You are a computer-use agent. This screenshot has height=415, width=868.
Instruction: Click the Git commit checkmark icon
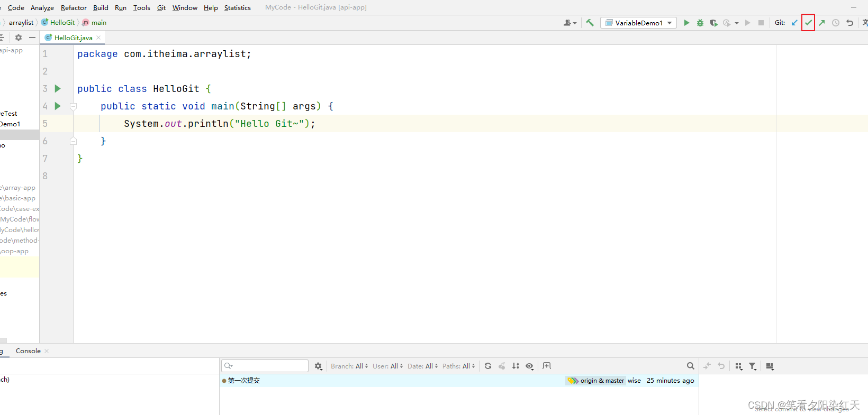point(808,23)
